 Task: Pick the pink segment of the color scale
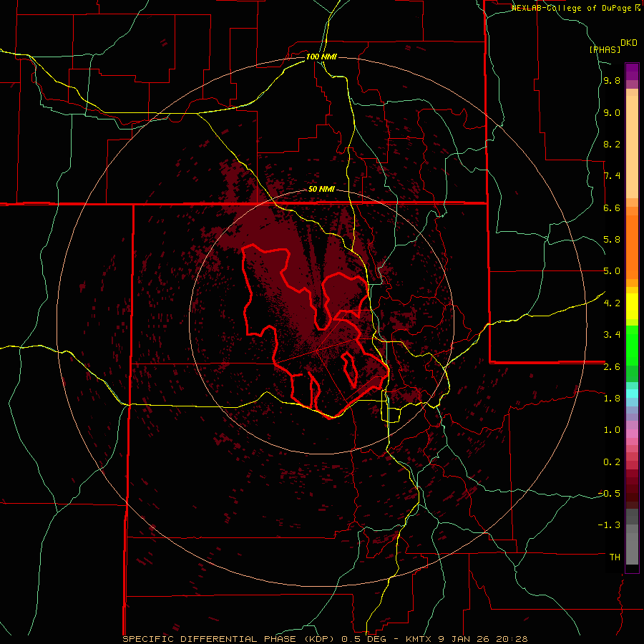point(632,434)
